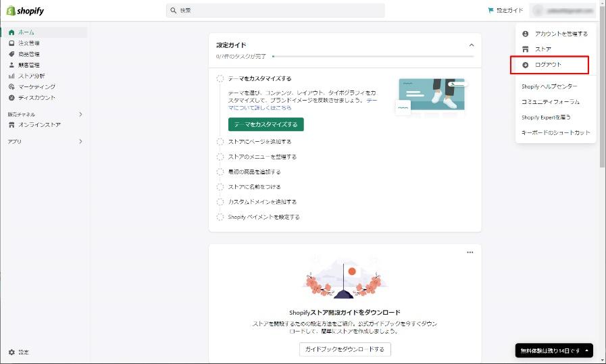Click the store icon beside ストア in dropdown
This screenshot has height=364, width=606.
(x=525, y=49)
